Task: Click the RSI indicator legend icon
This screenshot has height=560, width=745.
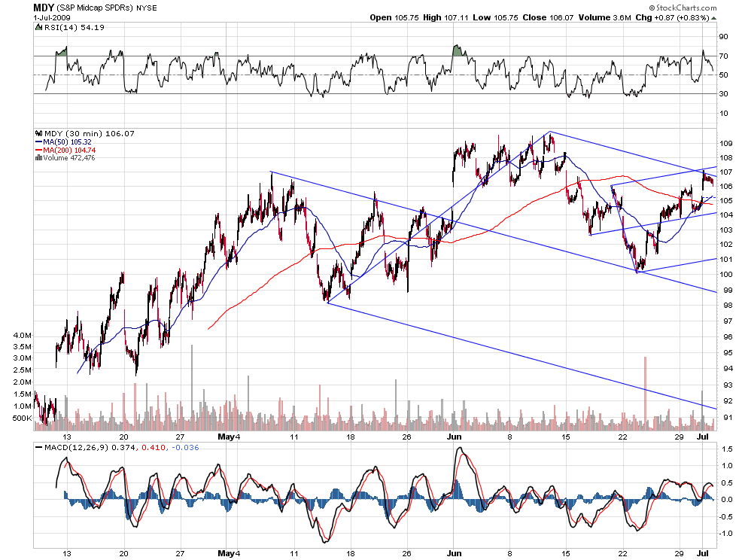Action: 39,28
